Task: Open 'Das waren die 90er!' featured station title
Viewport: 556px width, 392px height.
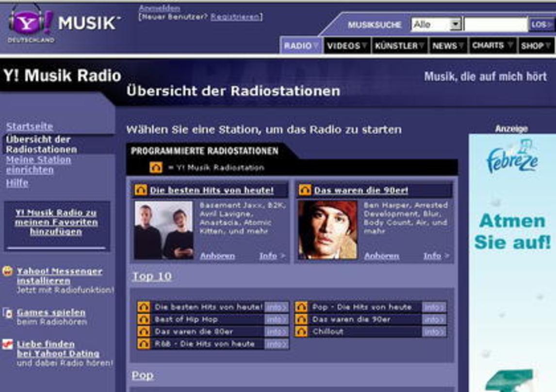Action: 361,190
